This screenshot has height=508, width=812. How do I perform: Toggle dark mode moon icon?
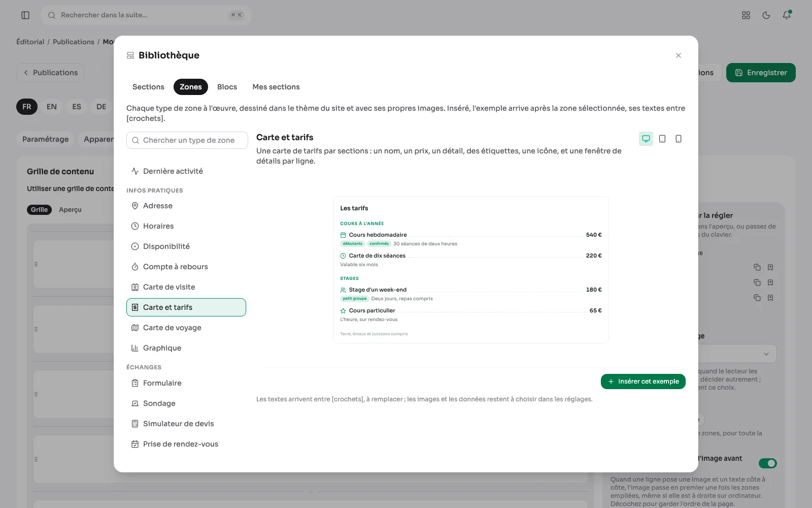(x=766, y=15)
